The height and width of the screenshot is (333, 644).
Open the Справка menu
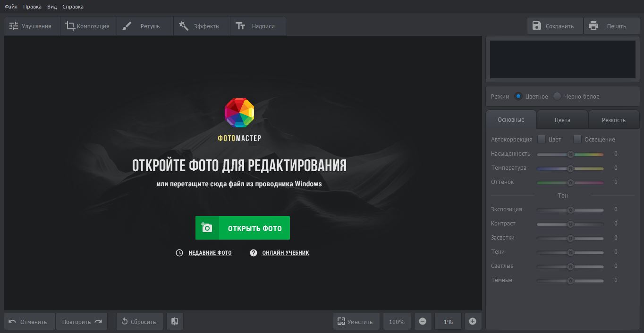pos(73,7)
